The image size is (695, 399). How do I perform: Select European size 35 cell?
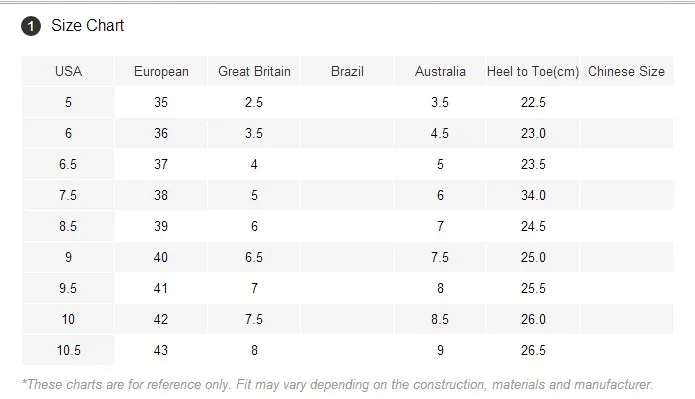161,102
